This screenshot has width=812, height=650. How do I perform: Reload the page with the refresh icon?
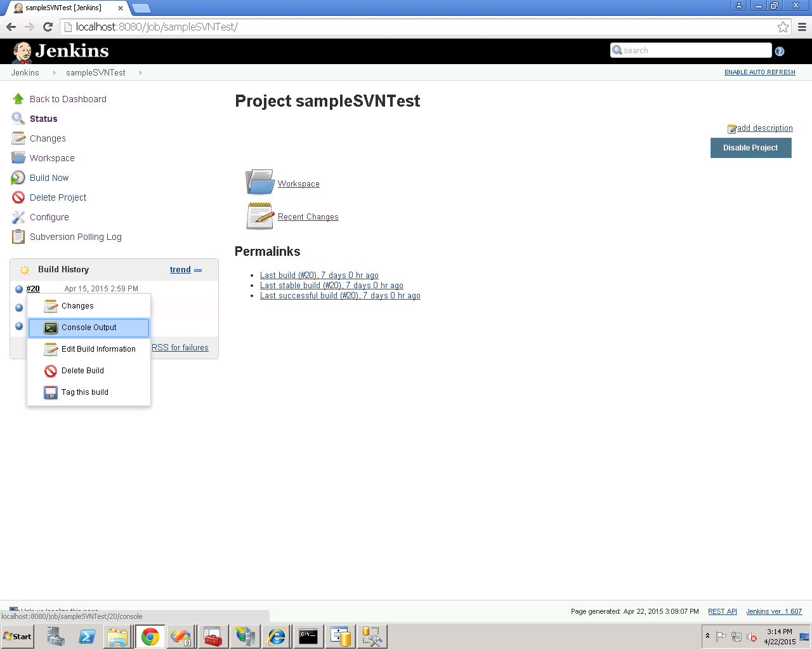point(48,27)
